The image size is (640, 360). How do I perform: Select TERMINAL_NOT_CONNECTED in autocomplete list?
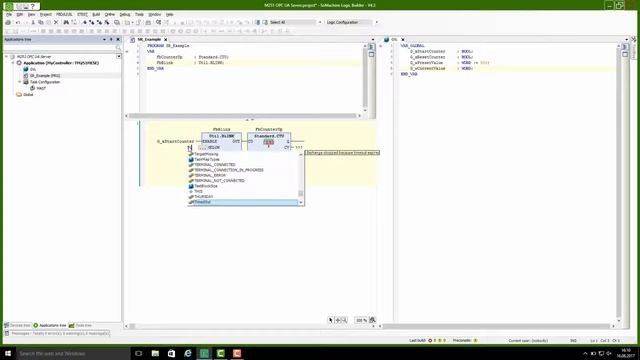point(219,181)
